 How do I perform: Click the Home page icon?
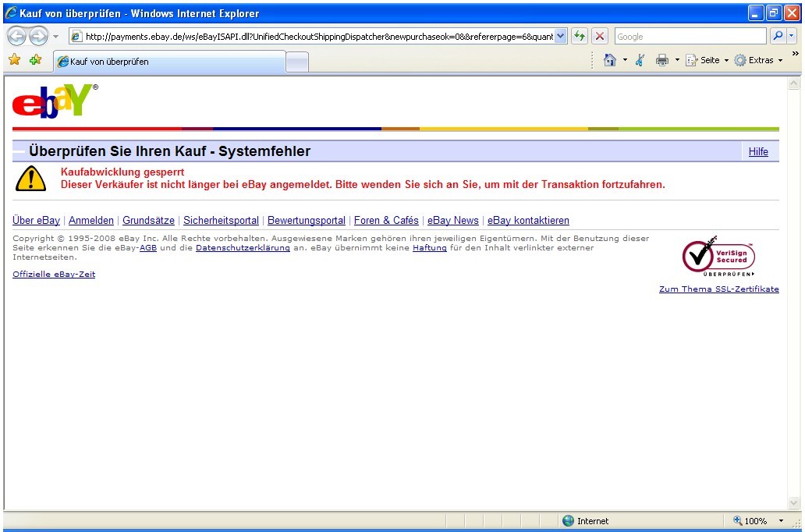[609, 60]
